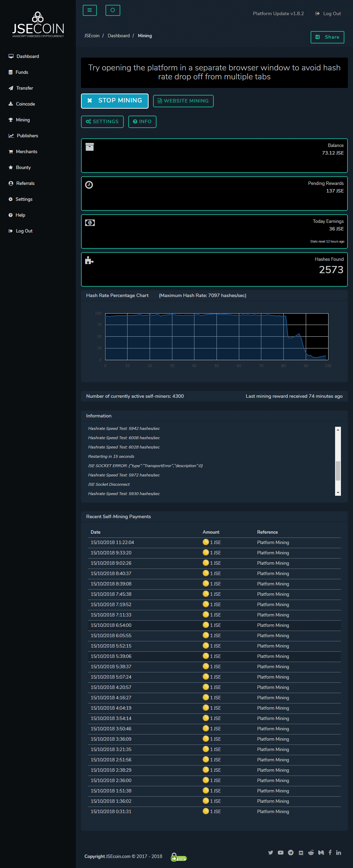The width and height of the screenshot is (353, 868).
Task: Click the payment date 15/10/2018 9:33:20
Action: click(111, 553)
